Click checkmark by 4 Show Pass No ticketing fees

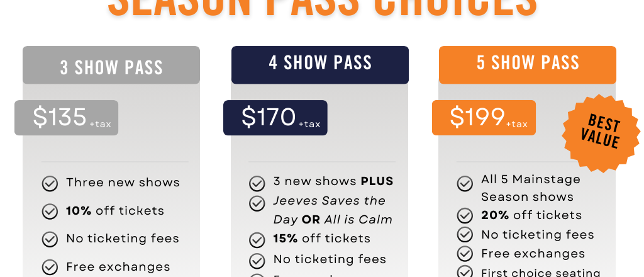click(257, 261)
